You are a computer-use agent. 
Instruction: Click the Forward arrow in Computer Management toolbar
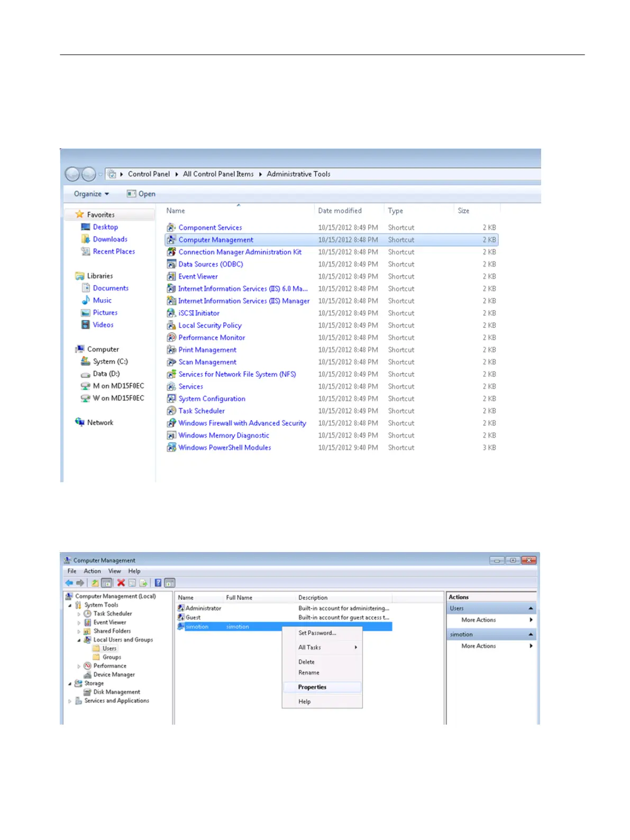[80, 583]
